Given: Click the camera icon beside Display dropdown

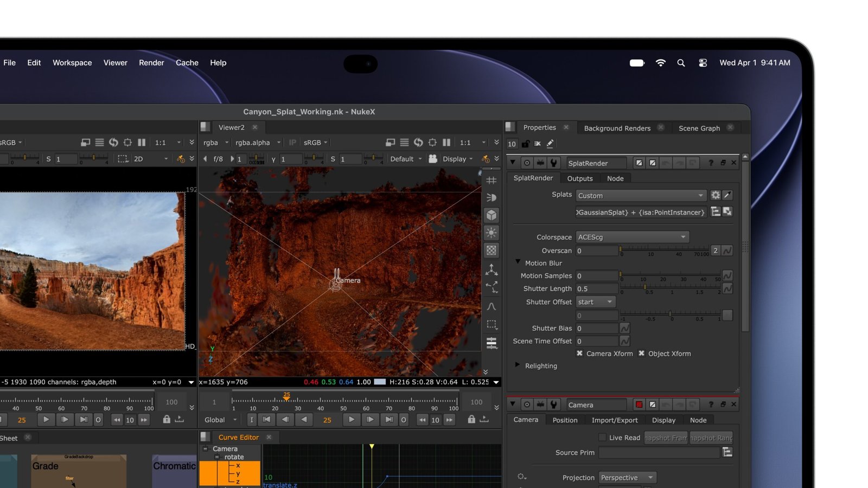Looking at the screenshot, I should [433, 159].
